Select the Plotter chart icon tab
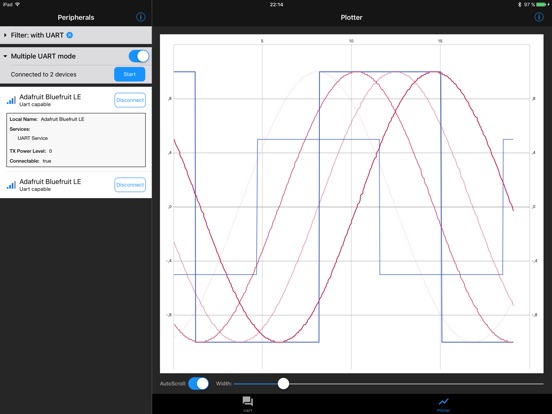 click(443, 404)
